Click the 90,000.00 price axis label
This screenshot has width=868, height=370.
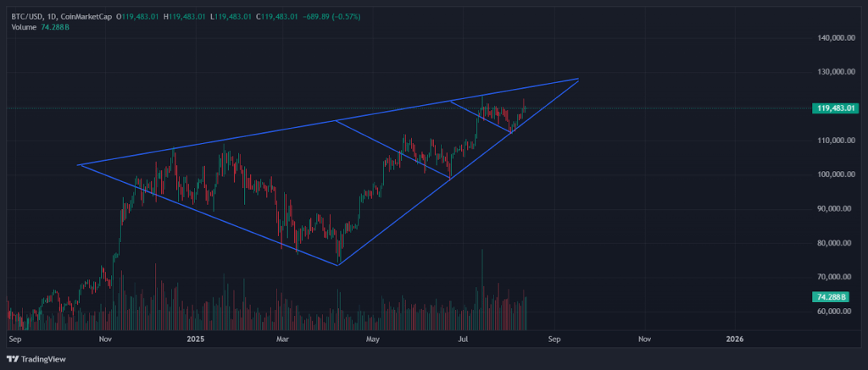[834, 209]
